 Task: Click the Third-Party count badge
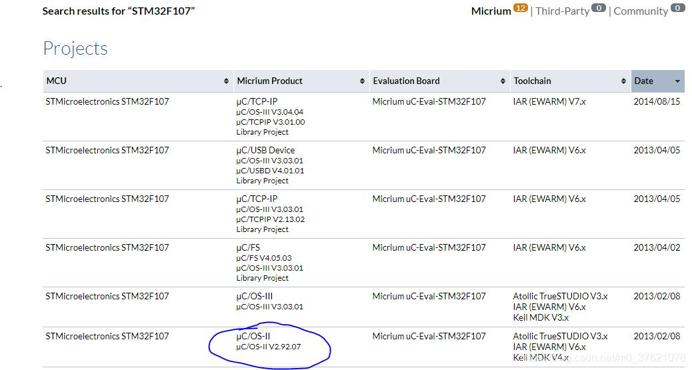pyautogui.click(x=598, y=8)
